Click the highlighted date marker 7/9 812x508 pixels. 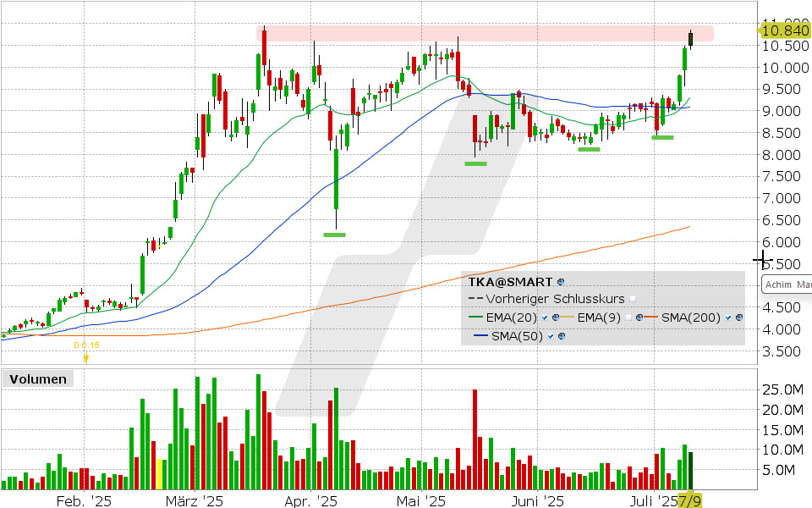tap(689, 500)
